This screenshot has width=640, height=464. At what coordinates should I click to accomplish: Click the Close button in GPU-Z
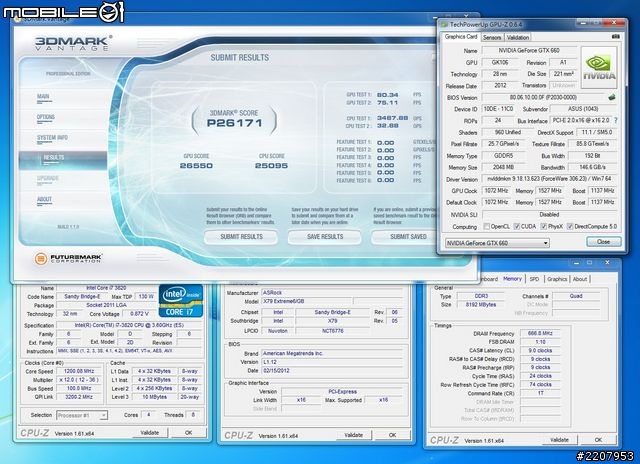click(604, 242)
